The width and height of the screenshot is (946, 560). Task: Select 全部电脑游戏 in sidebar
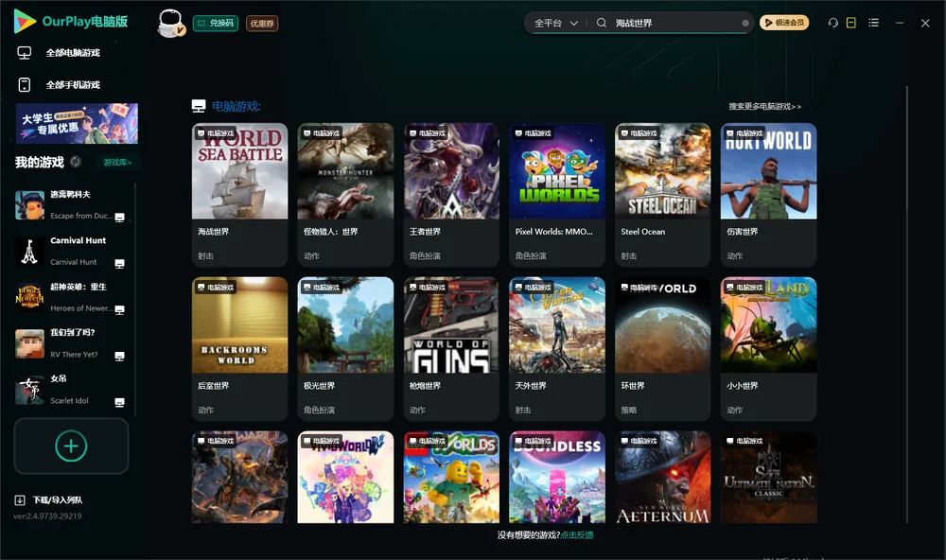[x=73, y=53]
